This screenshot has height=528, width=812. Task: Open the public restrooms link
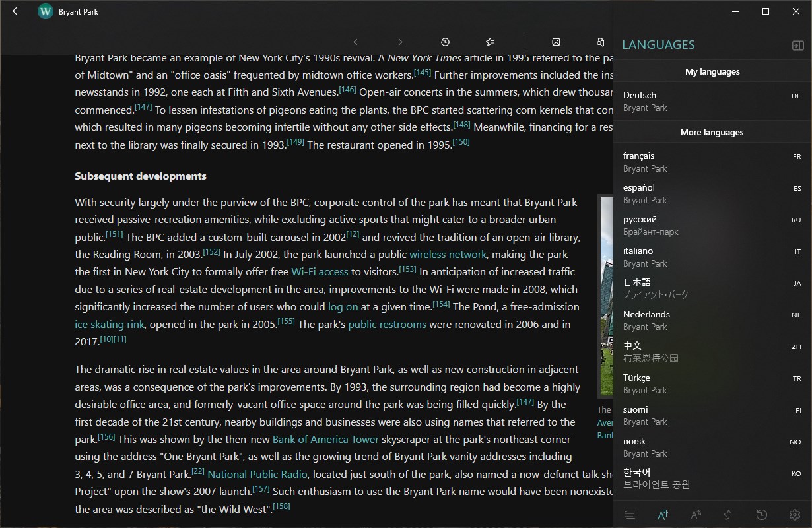click(387, 324)
